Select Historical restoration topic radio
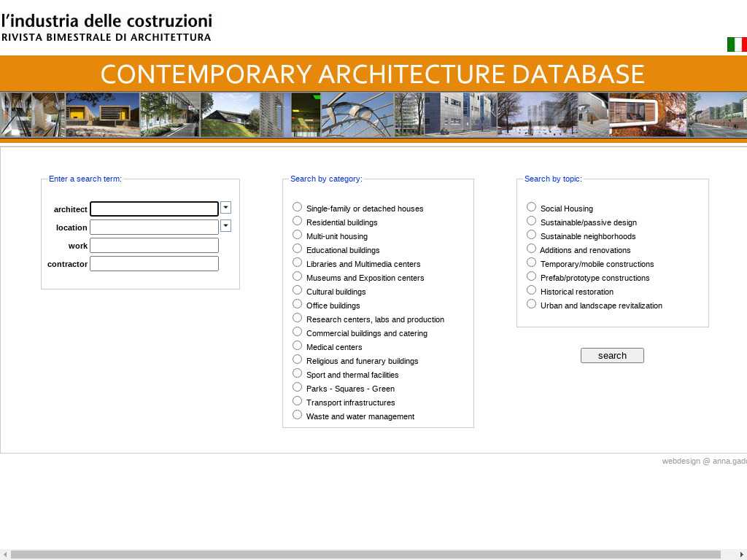Viewport: 747px width, 560px height. click(x=531, y=290)
